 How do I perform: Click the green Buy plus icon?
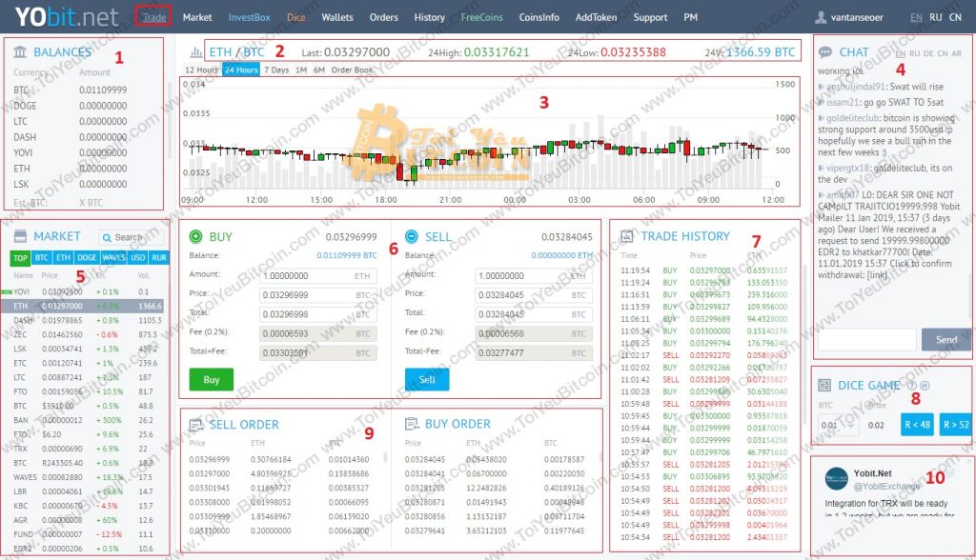(195, 236)
